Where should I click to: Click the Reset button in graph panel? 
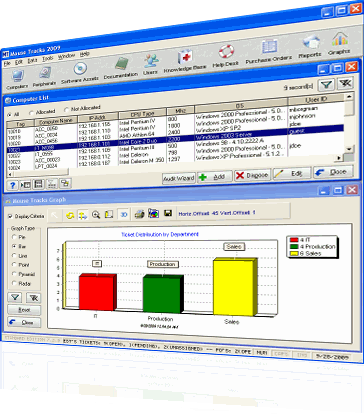[24, 310]
